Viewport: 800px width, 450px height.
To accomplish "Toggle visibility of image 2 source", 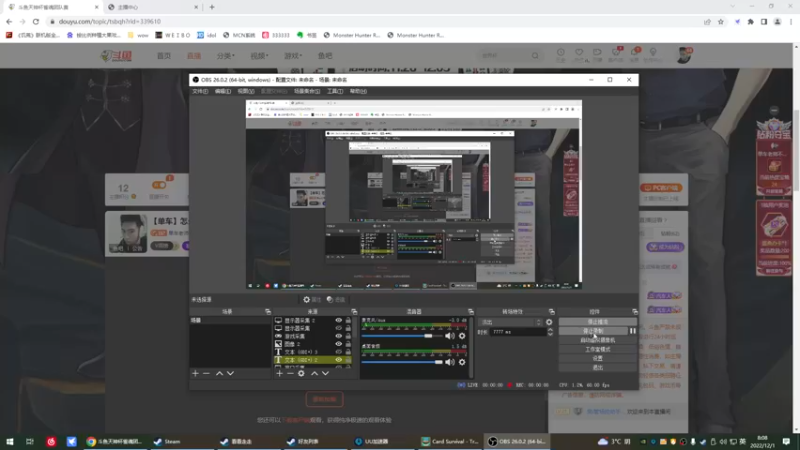I will (x=338, y=344).
